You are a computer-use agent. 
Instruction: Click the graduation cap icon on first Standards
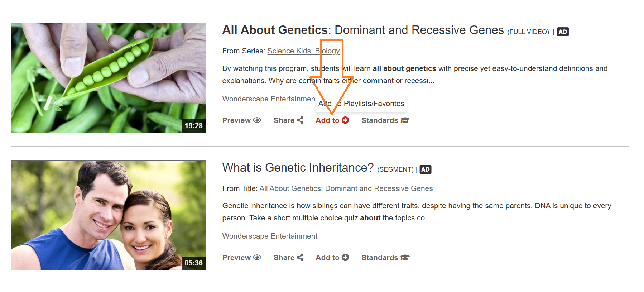pyautogui.click(x=405, y=120)
